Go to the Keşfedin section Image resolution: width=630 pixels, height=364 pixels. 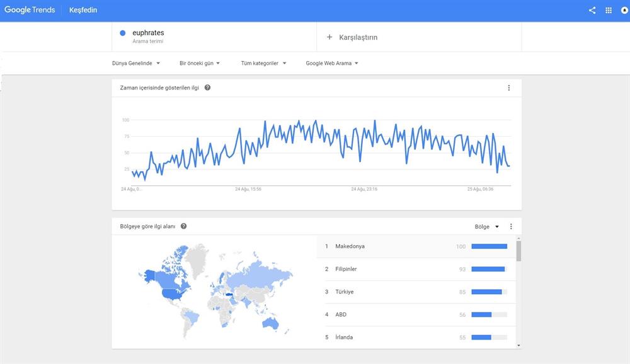[x=83, y=10]
